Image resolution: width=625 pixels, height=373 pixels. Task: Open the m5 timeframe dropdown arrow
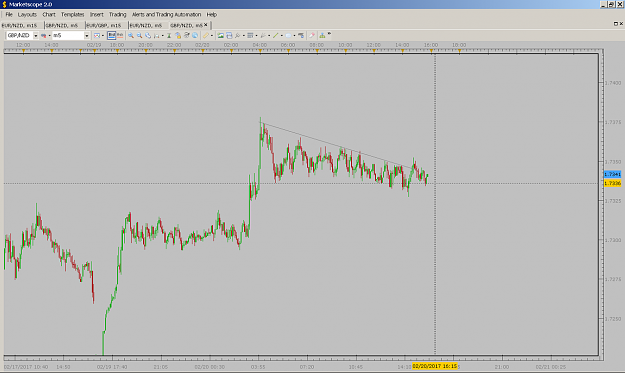pyautogui.click(x=86, y=35)
